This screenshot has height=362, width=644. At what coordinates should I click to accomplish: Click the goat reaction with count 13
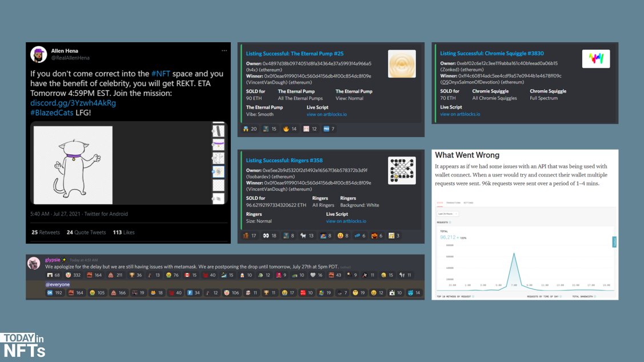click(x=307, y=236)
